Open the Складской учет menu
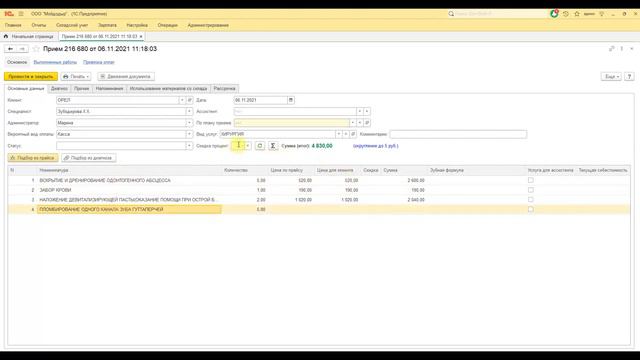640x360 pixels. (72, 25)
